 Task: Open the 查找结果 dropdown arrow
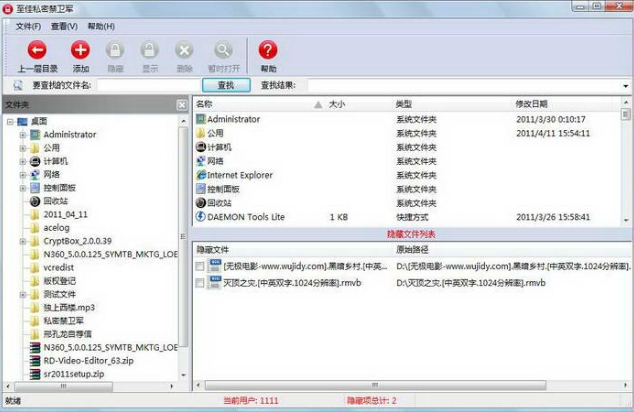pyautogui.click(x=626, y=85)
